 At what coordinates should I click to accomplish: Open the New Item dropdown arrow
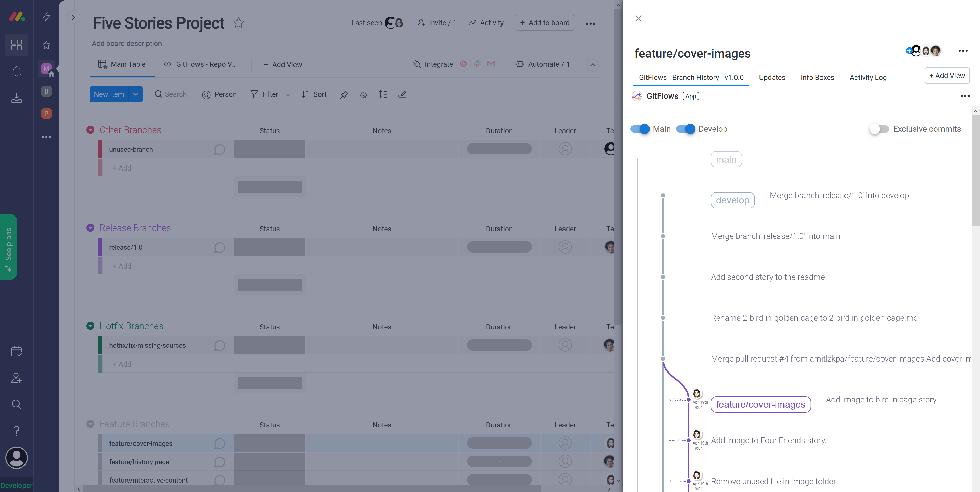tap(136, 94)
